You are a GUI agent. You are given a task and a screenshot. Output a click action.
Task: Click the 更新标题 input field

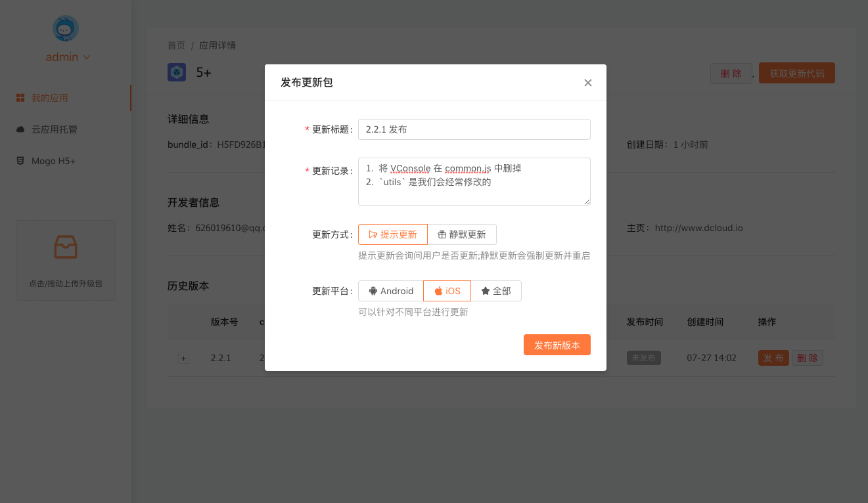pyautogui.click(x=474, y=129)
